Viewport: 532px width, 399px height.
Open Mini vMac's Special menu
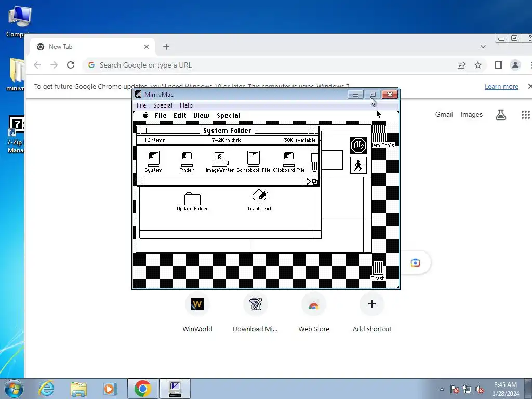click(x=163, y=105)
